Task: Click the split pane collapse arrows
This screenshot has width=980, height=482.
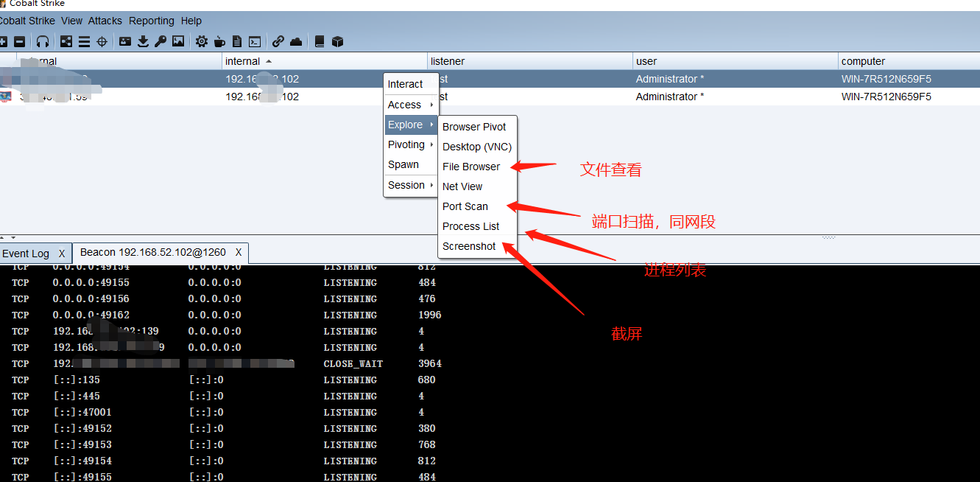Action: 8,237
